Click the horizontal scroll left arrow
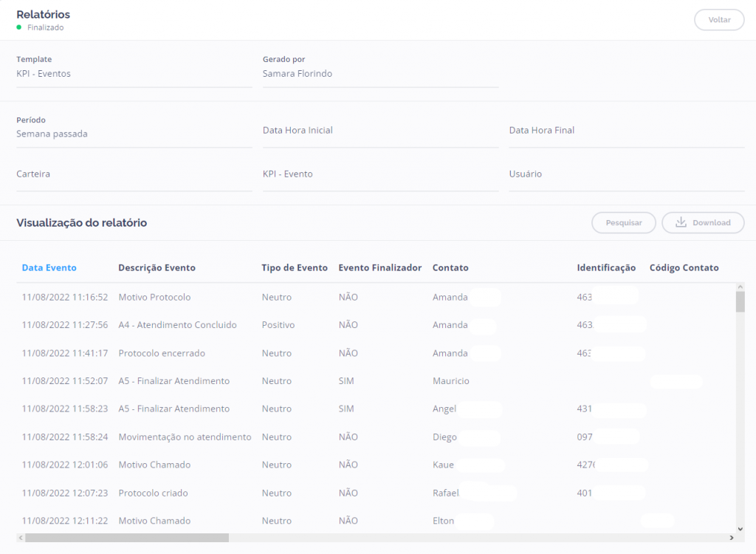The image size is (756, 554). [x=20, y=538]
